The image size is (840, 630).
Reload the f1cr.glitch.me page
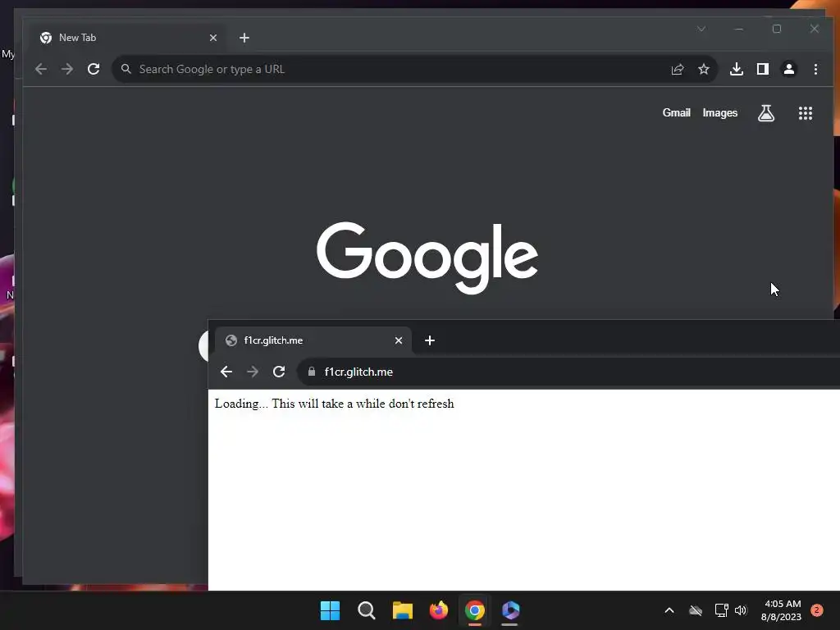tap(279, 372)
